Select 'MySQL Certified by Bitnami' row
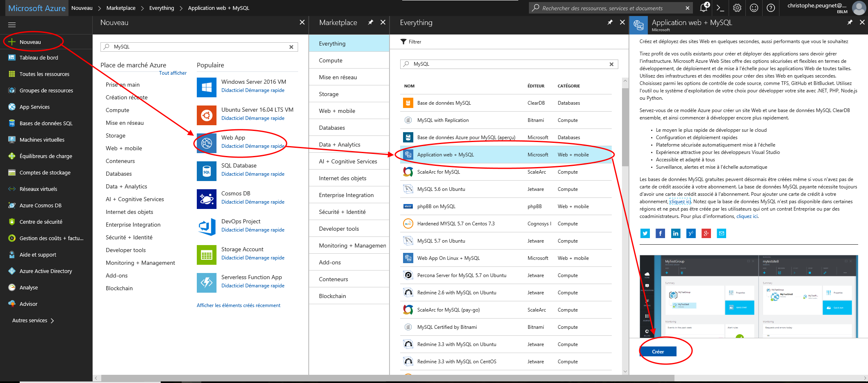 coord(506,327)
